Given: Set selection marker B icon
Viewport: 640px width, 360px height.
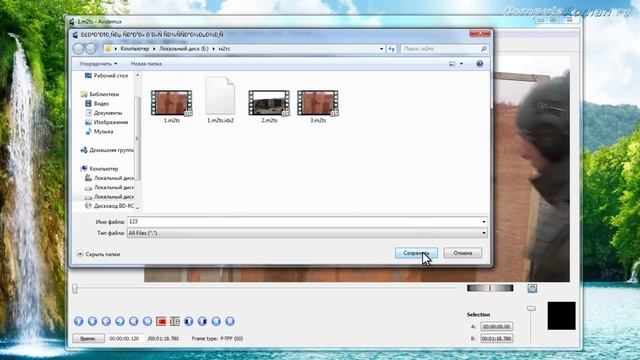Looking at the screenshot, I should pos(175,321).
